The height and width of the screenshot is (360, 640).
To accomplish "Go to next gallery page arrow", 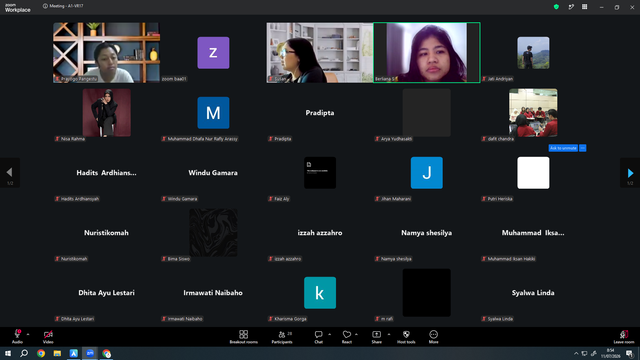I will click(630, 173).
